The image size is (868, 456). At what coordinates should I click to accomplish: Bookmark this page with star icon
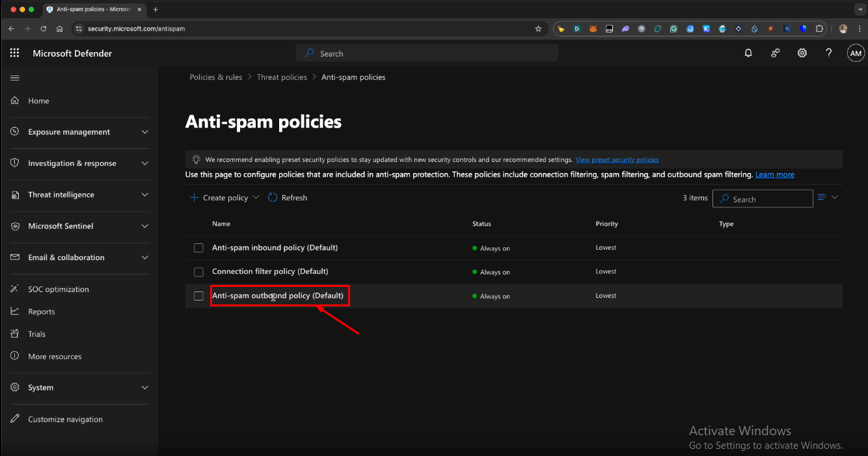pos(538,29)
